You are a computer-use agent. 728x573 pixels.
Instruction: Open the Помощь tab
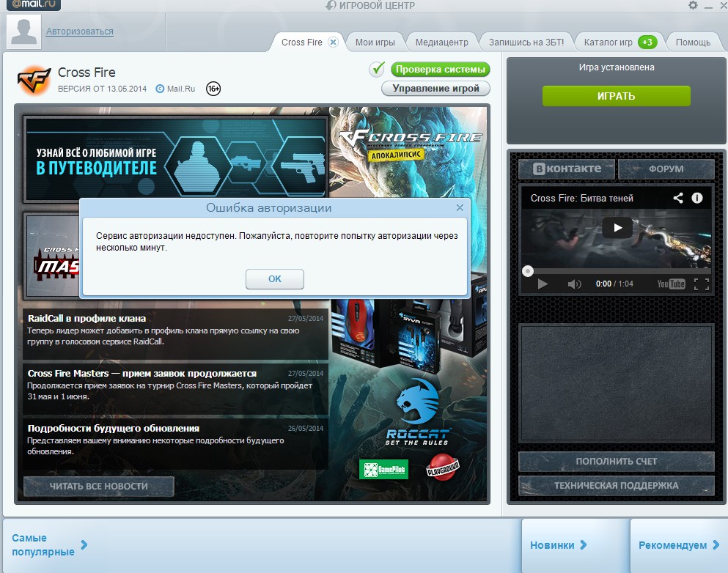tap(693, 42)
